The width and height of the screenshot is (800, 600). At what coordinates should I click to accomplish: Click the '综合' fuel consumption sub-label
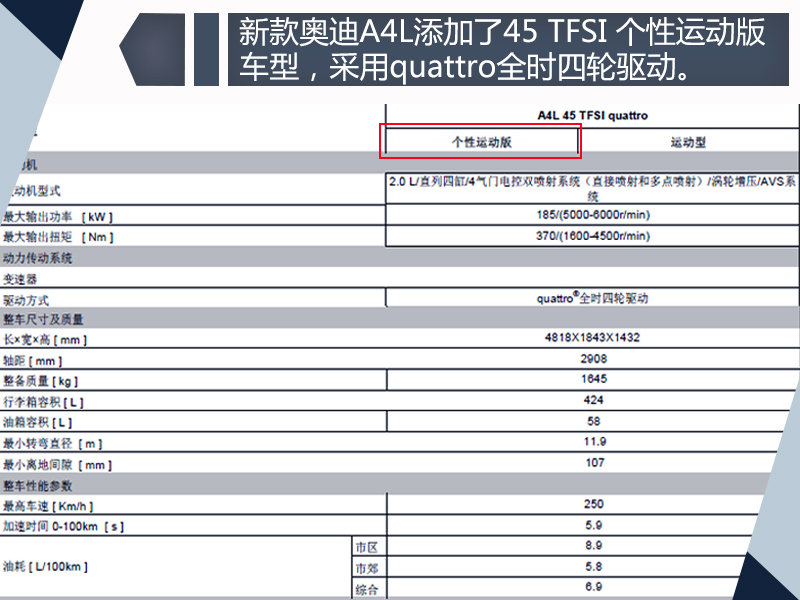[x=366, y=590]
